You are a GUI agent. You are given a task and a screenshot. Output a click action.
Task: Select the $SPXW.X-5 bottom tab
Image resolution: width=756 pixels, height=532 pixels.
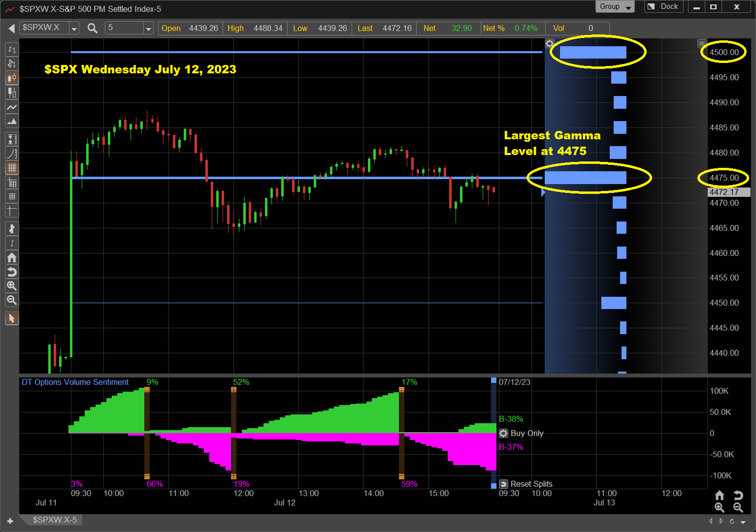click(x=55, y=520)
